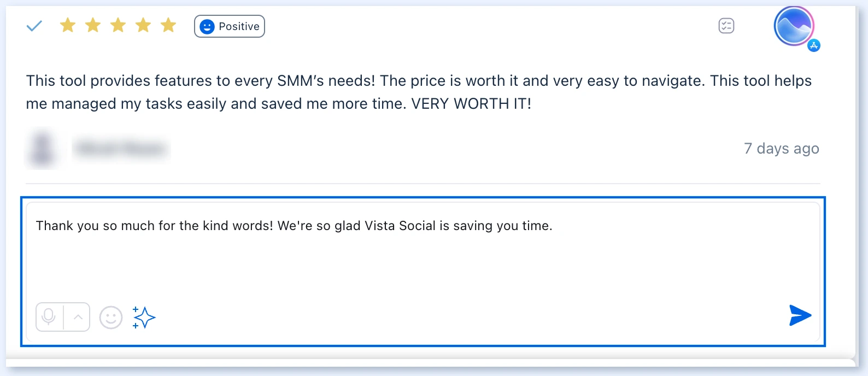Send the reply with arrow button

pos(800,315)
